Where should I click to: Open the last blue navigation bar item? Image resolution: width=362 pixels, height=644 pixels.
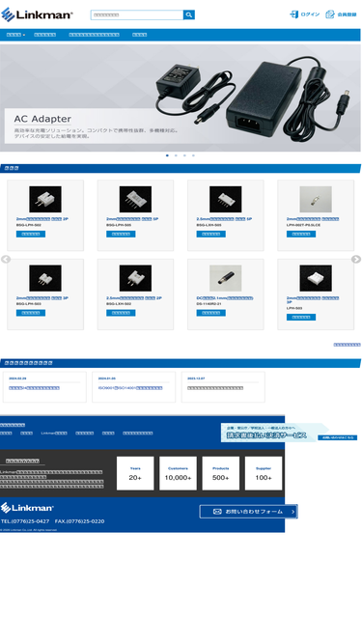click(x=140, y=35)
